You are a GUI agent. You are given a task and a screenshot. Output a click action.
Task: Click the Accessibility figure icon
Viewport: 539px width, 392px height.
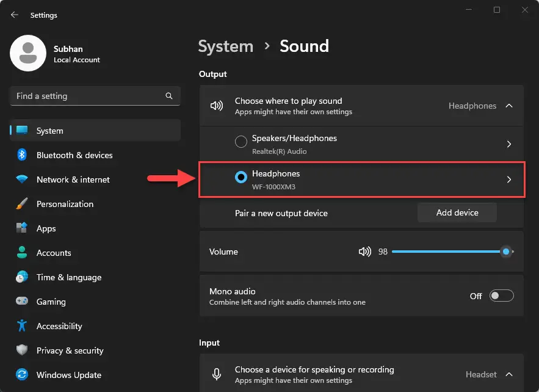(x=22, y=325)
